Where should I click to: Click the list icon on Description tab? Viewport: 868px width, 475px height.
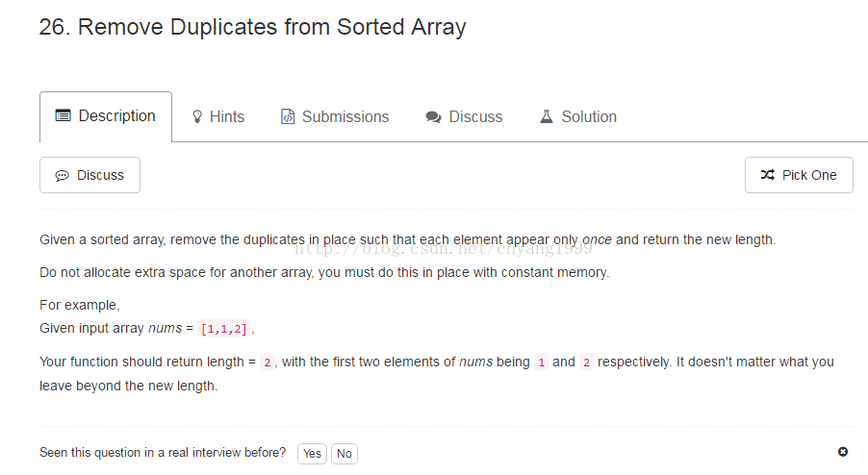pos(64,116)
